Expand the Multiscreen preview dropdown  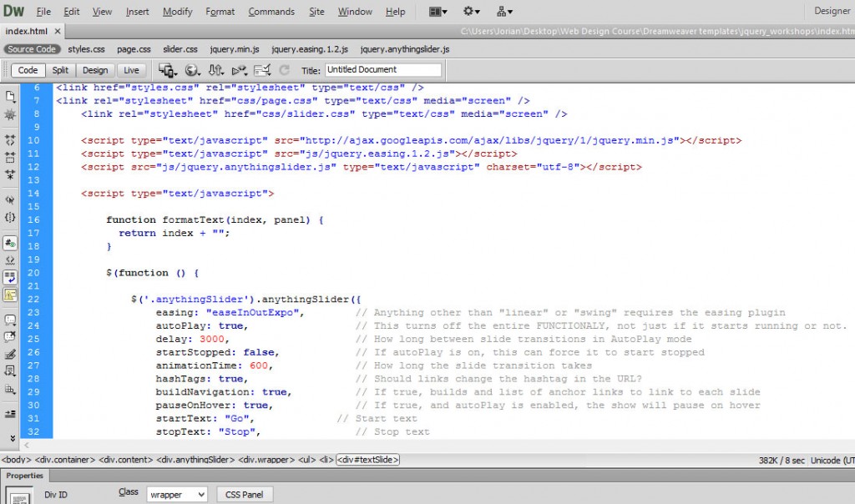(x=168, y=70)
